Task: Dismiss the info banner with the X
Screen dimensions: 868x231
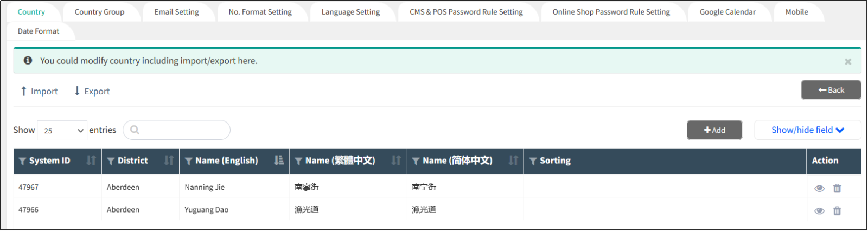Action: point(848,62)
